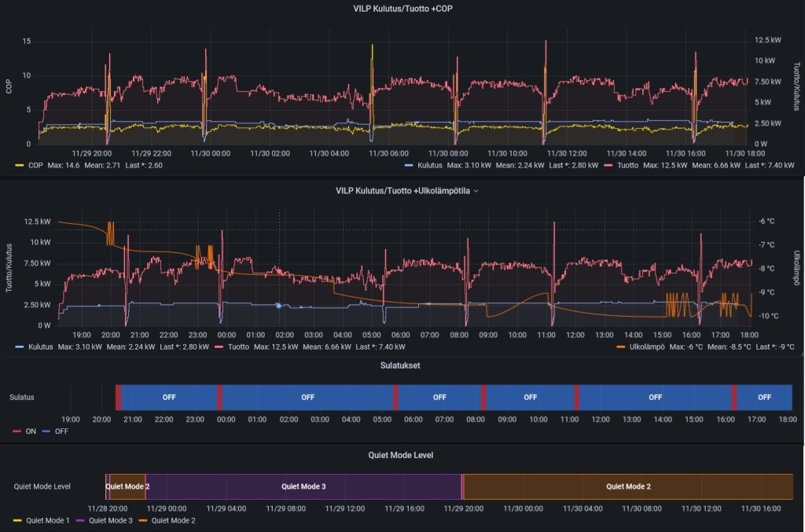Expand the chevron beside VILP Kulutus/Tuotto +Ulkolämpötila title
The image size is (805, 532).
[x=476, y=191]
